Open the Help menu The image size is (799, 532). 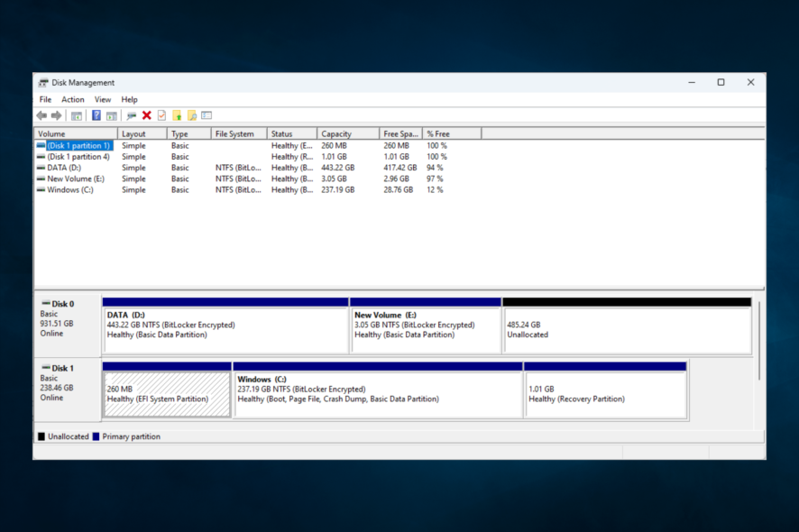[x=129, y=99]
